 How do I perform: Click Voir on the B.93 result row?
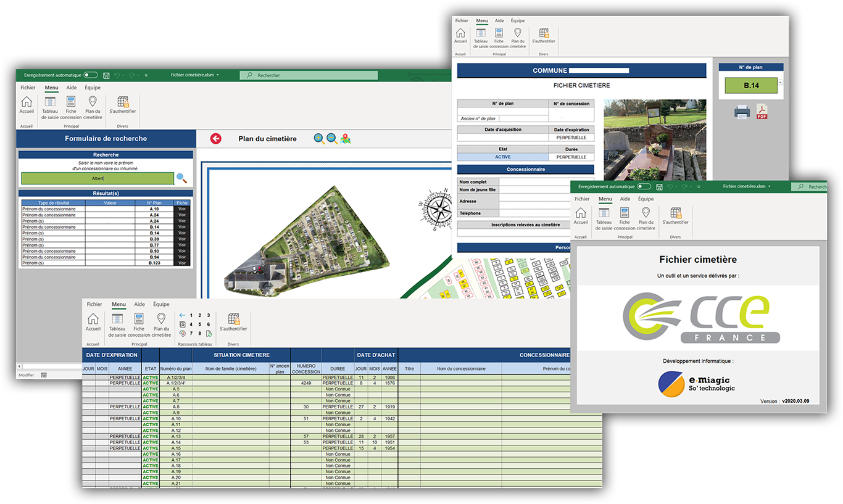pyautogui.click(x=182, y=251)
